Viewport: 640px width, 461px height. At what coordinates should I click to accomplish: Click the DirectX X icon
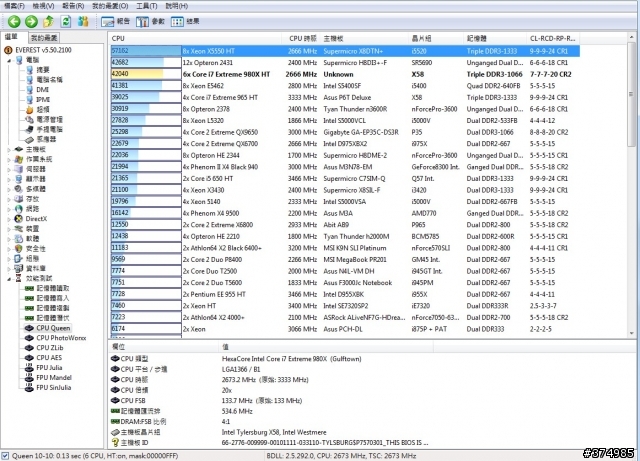click(x=19, y=218)
